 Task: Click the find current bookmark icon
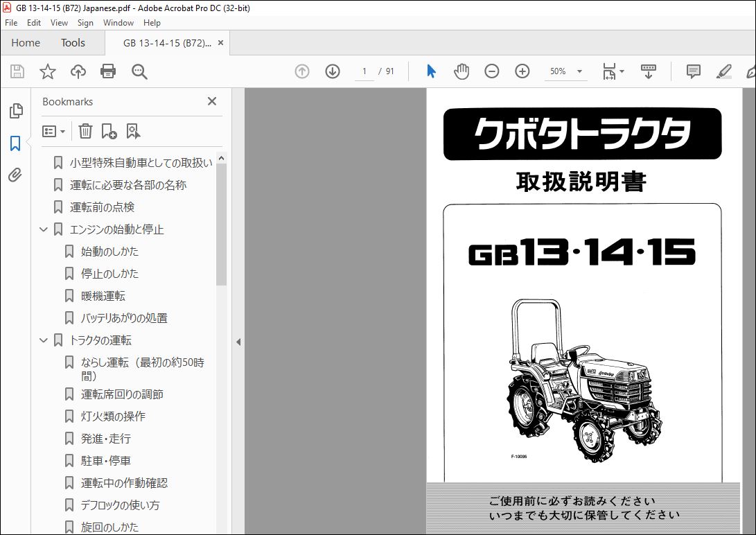(133, 131)
